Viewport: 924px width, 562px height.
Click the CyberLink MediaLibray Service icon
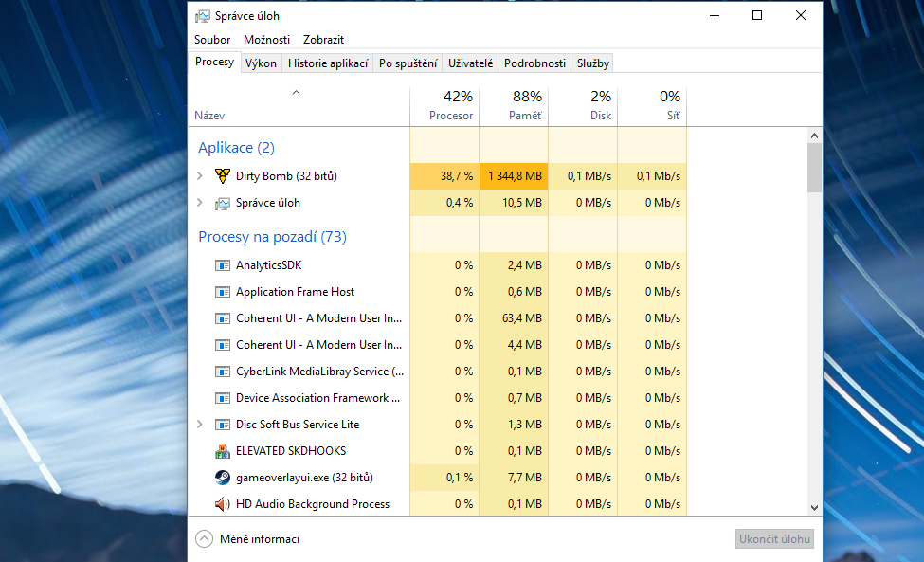[222, 372]
